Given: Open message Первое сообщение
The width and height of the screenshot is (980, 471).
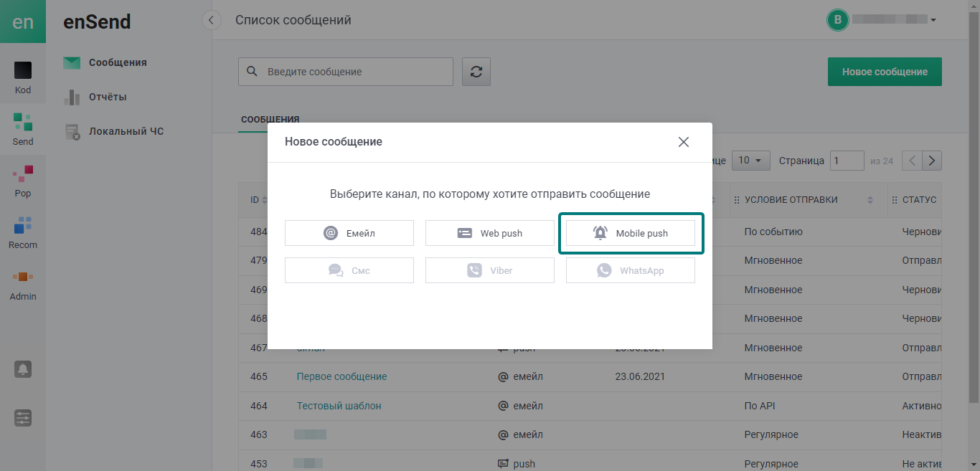Looking at the screenshot, I should coord(341,376).
